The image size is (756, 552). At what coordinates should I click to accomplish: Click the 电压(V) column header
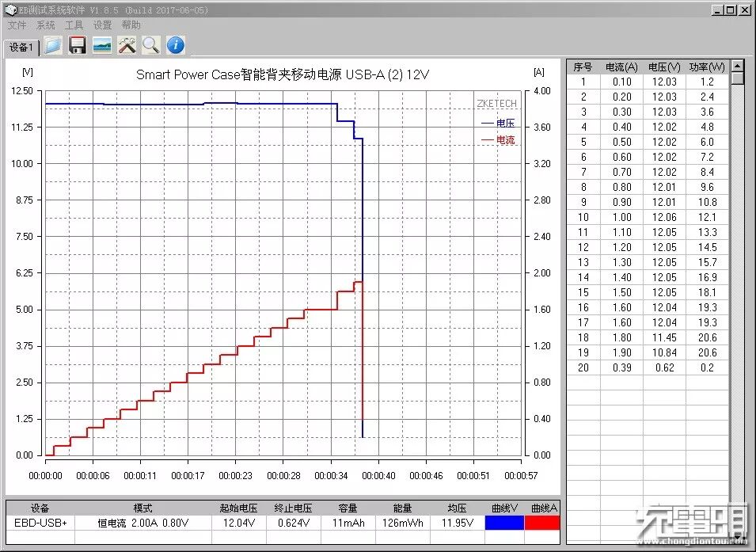[x=664, y=67]
